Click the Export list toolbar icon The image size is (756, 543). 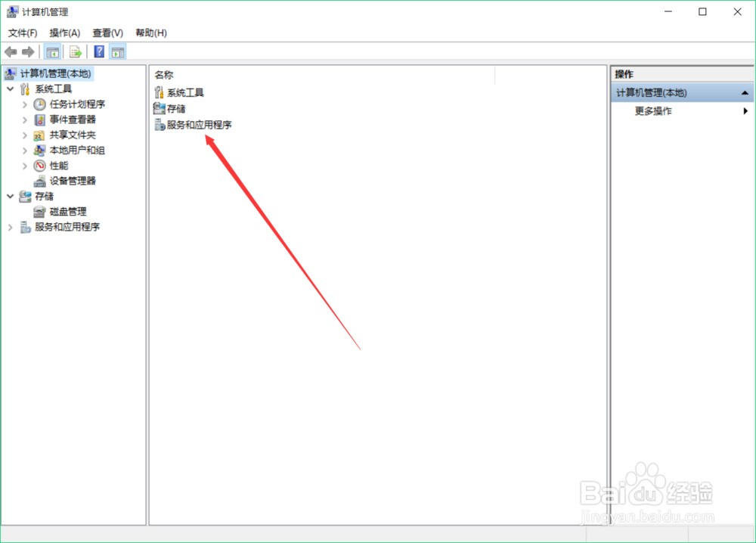[76, 51]
